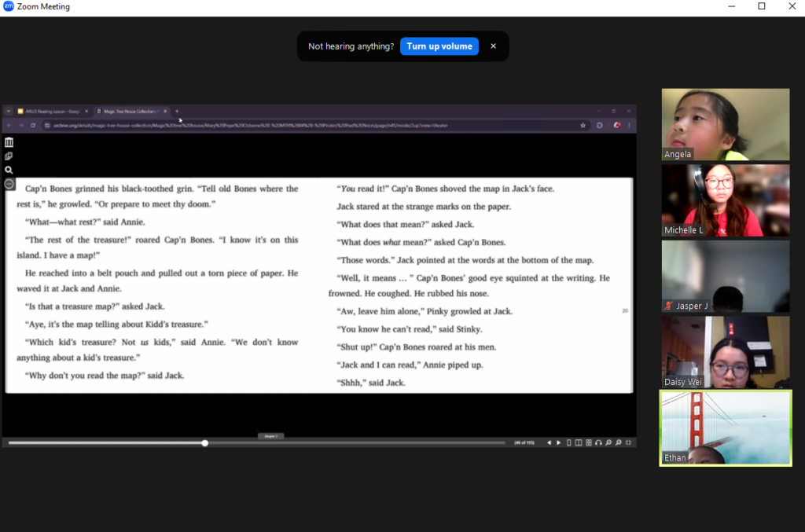Zoom in on the book page
Viewport: 805px width, 532px height.
[619, 442]
